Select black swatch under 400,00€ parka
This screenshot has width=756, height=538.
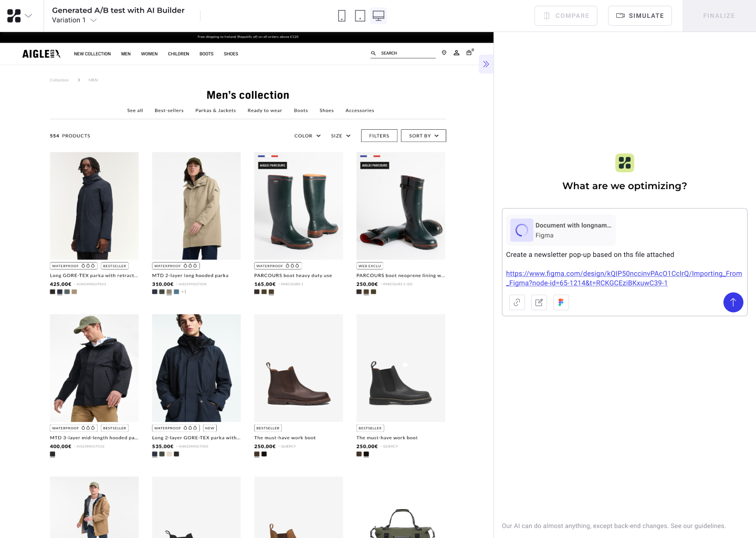52,454
